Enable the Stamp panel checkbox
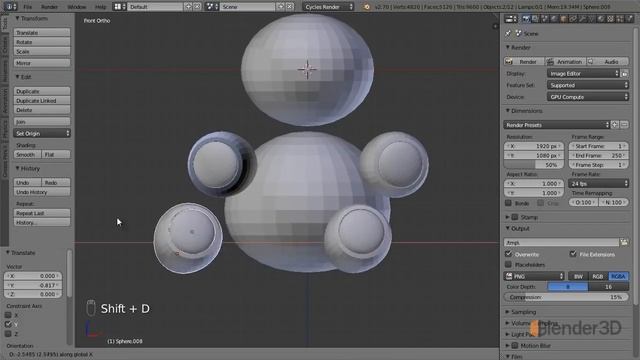Viewport: 640px width, 360px height. pos(515,217)
